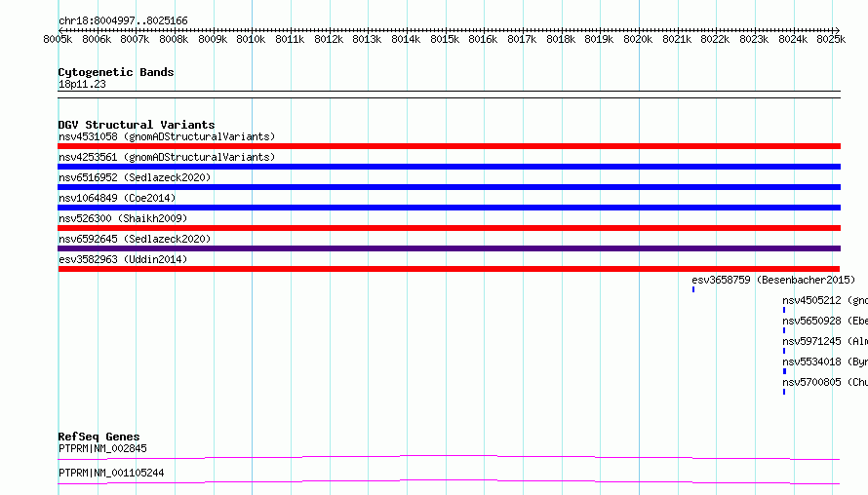This screenshot has height=495, width=868.
Task: Click the nsv6516952 (Sedlazeck2020) label
Action: click(x=135, y=177)
